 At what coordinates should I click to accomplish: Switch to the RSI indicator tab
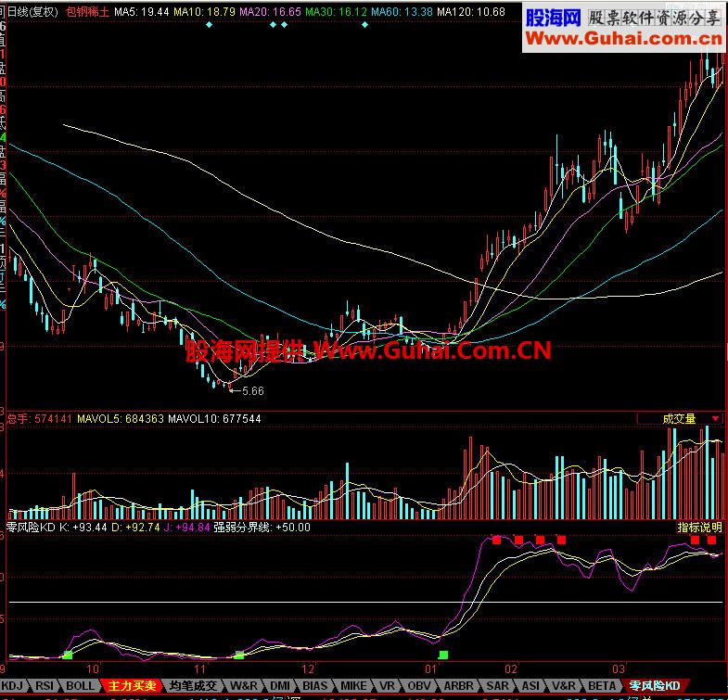[x=45, y=685]
